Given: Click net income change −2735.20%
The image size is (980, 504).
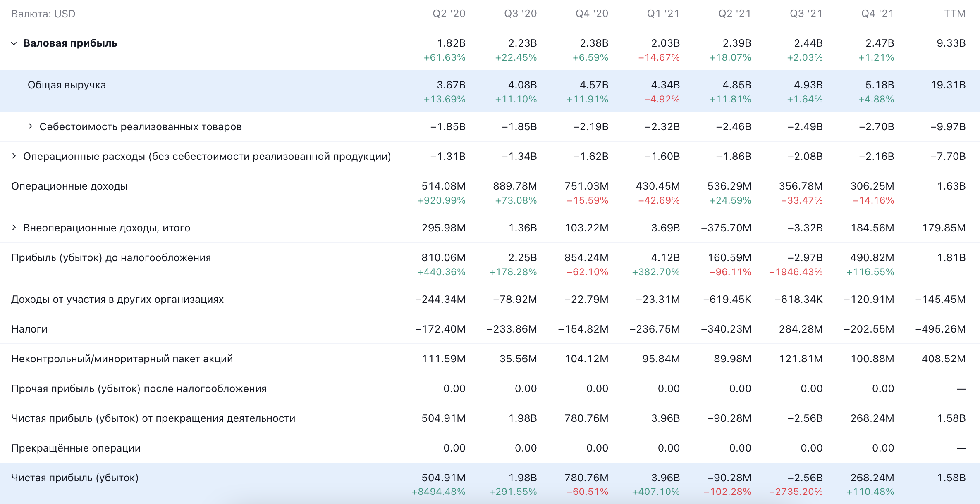Looking at the screenshot, I should [x=796, y=492].
